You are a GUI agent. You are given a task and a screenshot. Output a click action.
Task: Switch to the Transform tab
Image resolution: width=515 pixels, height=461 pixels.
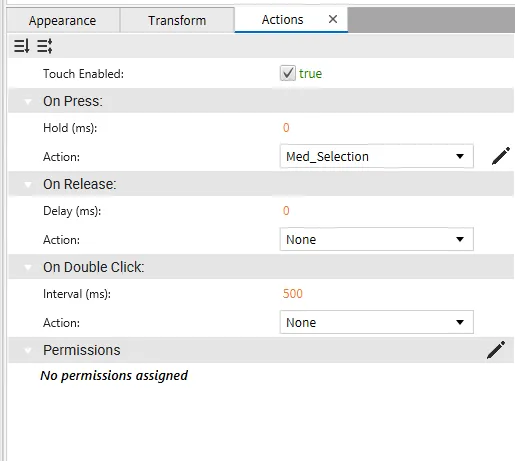tap(177, 20)
